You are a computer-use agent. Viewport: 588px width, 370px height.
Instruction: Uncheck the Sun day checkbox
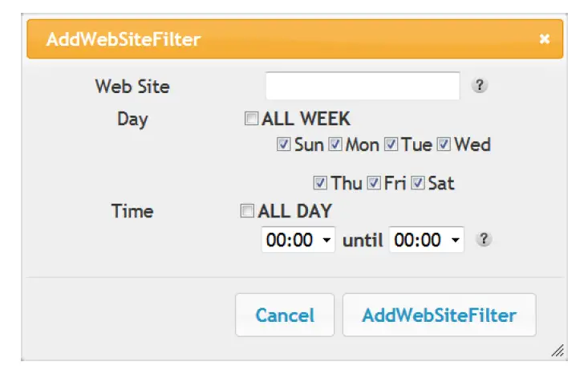coord(283,145)
